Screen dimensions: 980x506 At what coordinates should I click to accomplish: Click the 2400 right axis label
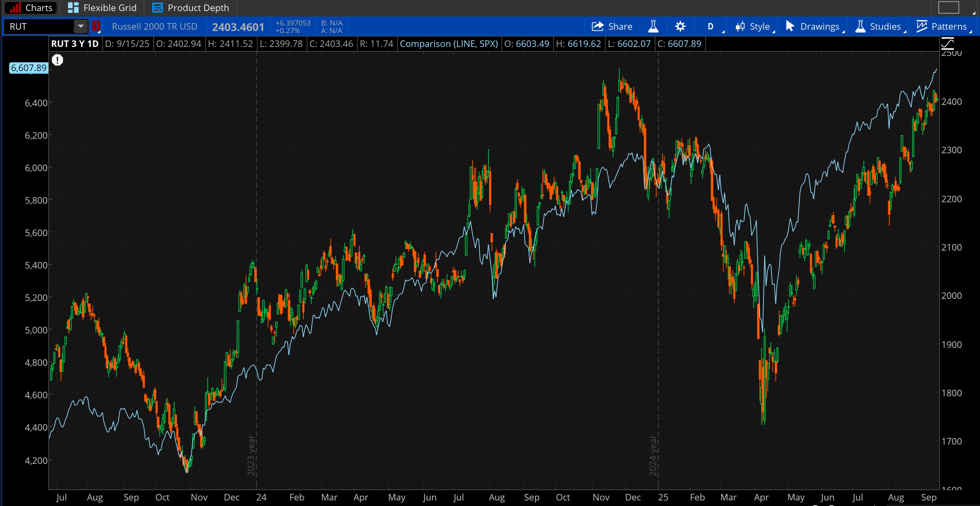point(951,101)
